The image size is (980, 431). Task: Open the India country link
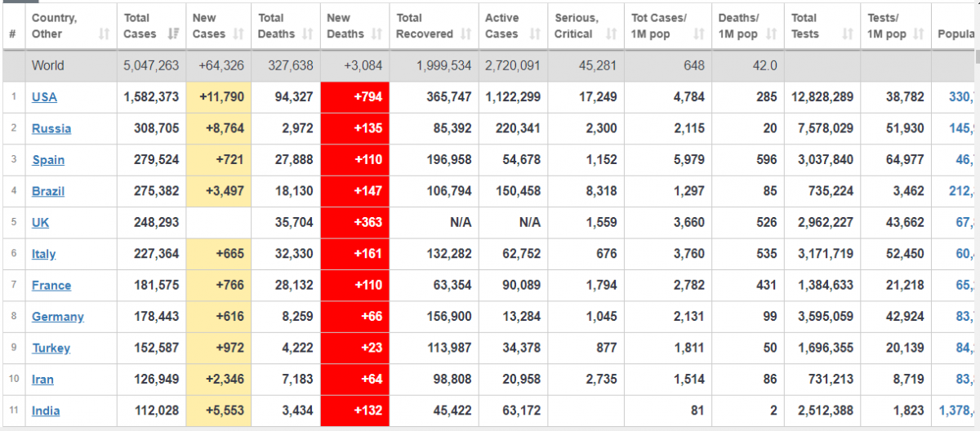(46, 411)
